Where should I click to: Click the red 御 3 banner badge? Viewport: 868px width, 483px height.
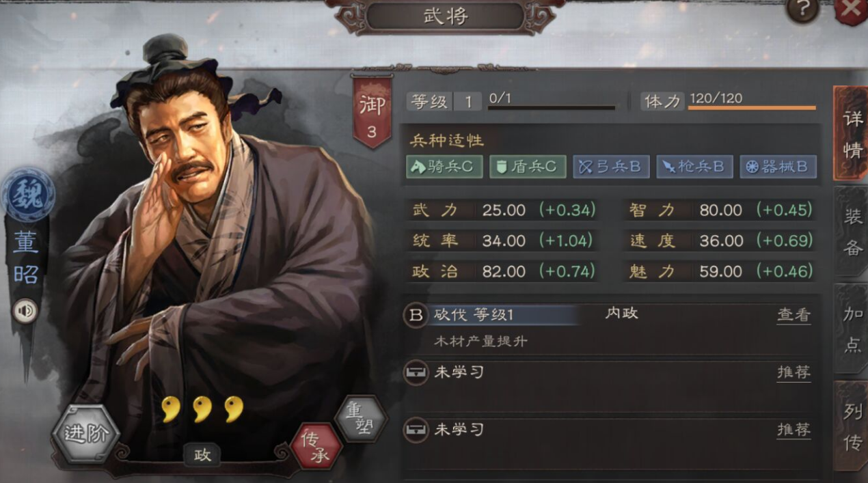(372, 111)
